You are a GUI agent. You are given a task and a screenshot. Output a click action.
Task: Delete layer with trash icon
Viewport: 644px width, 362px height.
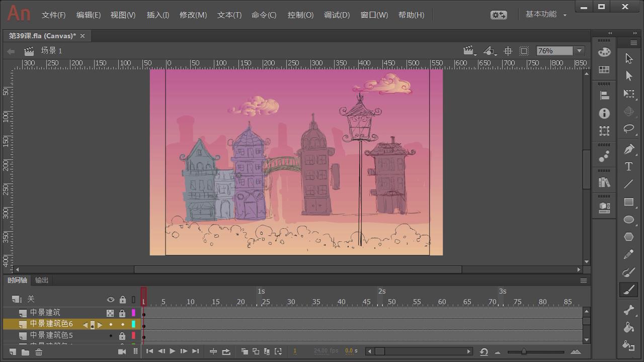pos(39,352)
